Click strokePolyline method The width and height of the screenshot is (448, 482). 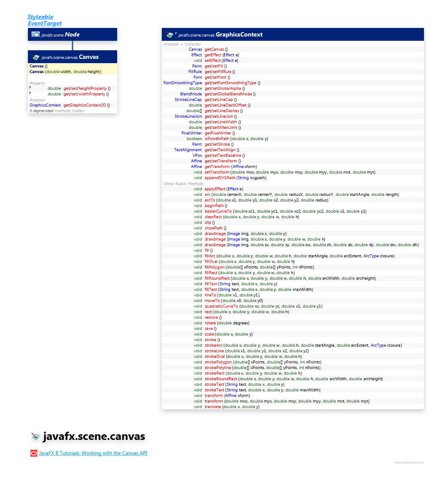(x=263, y=368)
